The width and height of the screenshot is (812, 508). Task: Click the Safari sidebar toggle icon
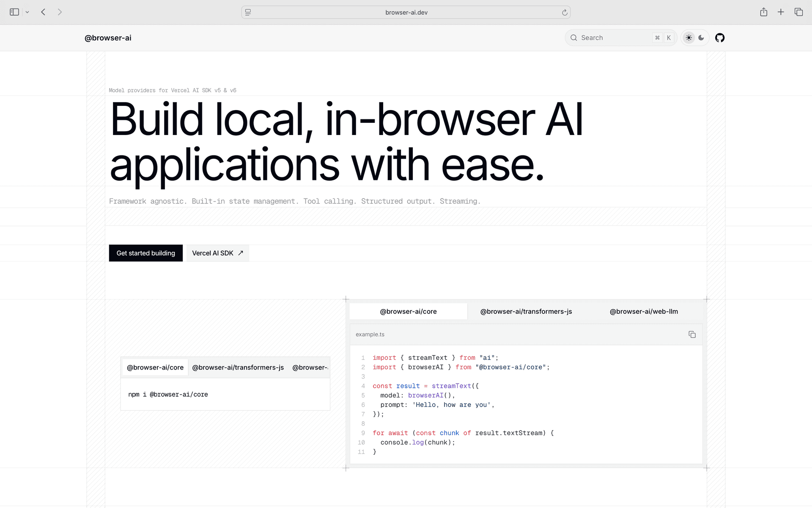(14, 12)
